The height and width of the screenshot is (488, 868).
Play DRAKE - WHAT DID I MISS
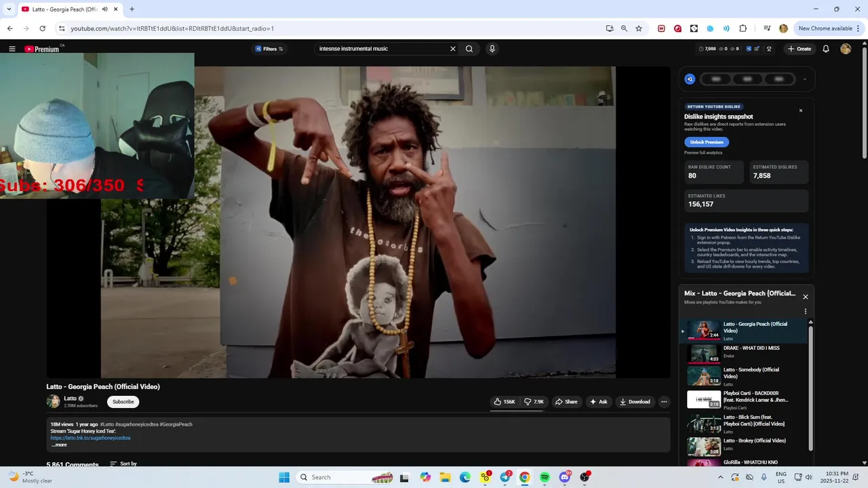(744, 354)
